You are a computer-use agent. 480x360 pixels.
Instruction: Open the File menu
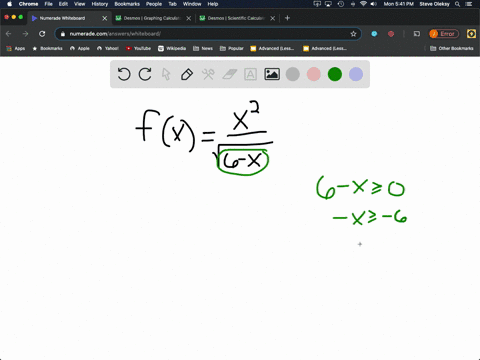[x=49, y=4]
